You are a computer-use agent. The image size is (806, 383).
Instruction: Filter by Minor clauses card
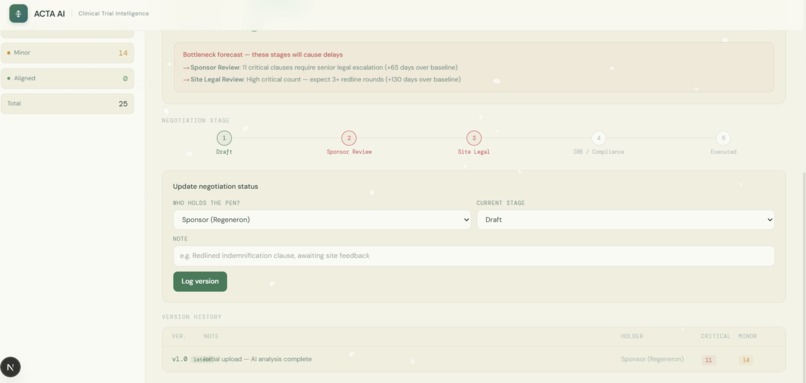pos(67,53)
